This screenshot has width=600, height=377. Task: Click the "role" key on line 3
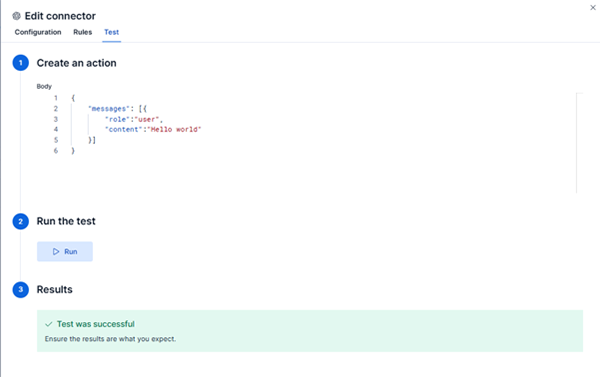[118, 119]
